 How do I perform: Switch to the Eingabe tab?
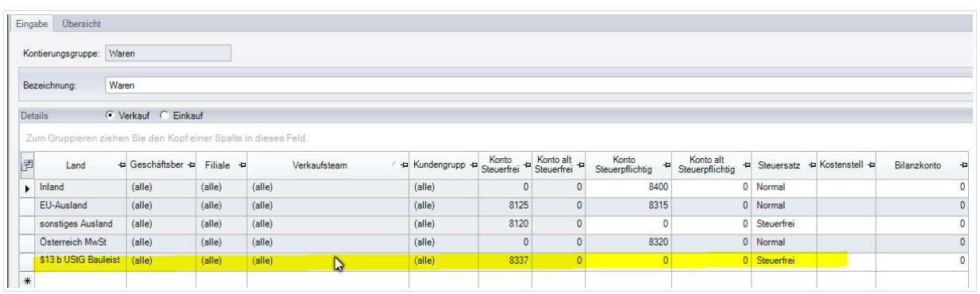33,25
